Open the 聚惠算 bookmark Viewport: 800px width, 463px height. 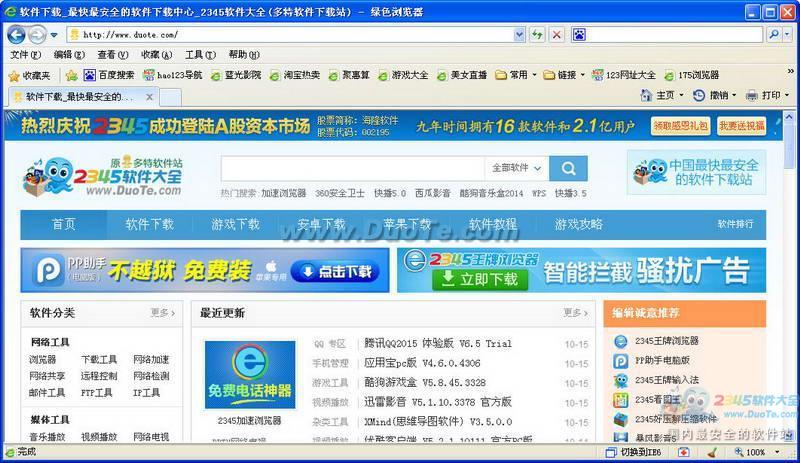coord(349,75)
